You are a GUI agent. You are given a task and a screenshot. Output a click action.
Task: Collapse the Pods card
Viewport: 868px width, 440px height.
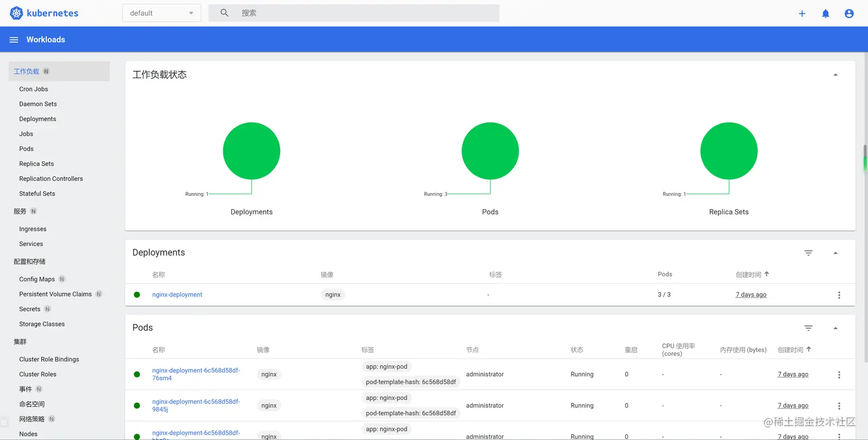pyautogui.click(x=835, y=328)
